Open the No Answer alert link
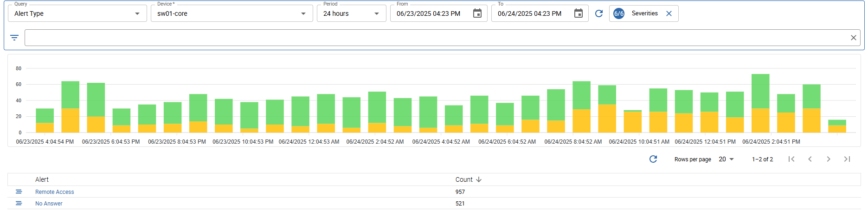 point(49,204)
